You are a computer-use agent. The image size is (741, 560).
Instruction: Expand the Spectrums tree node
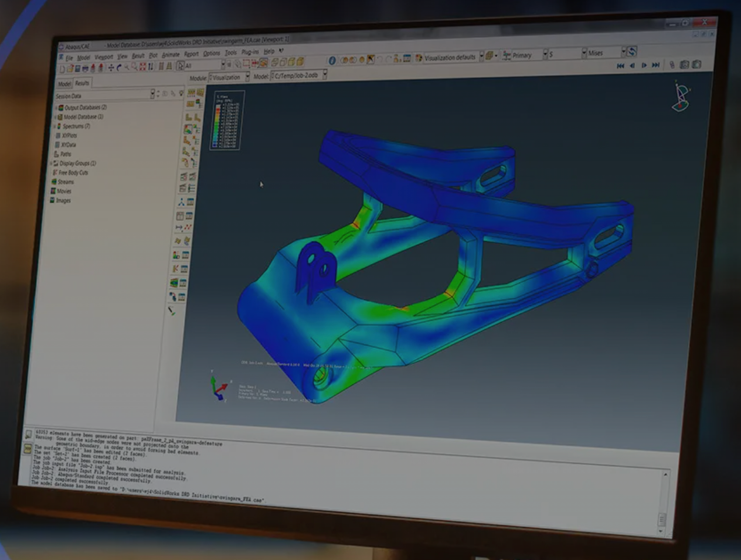55,126
